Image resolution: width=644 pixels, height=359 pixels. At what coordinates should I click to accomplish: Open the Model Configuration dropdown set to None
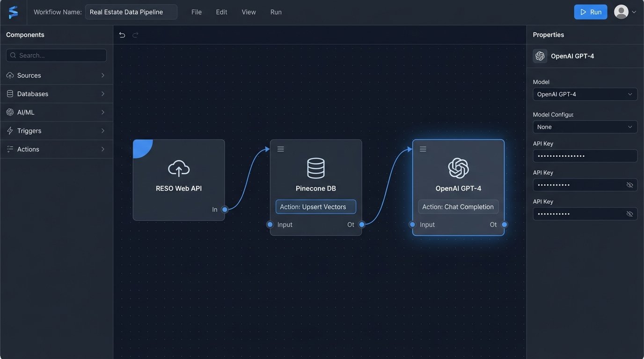pos(585,127)
